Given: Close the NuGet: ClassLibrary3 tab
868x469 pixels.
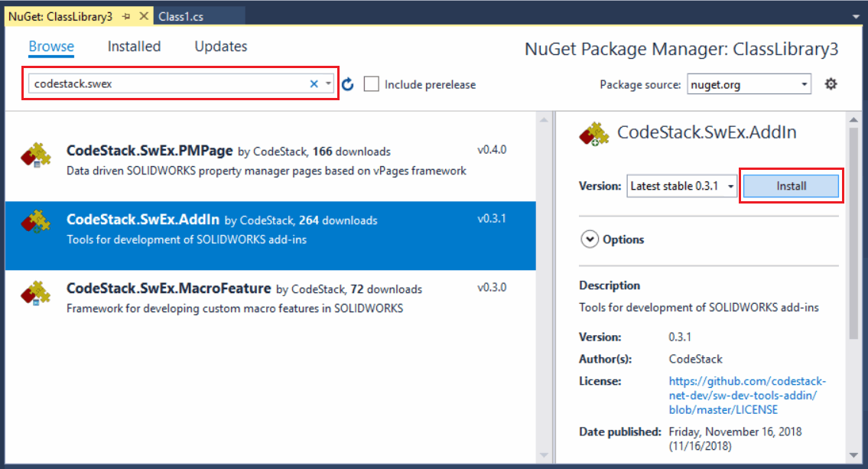Looking at the screenshot, I should pyautogui.click(x=143, y=16).
